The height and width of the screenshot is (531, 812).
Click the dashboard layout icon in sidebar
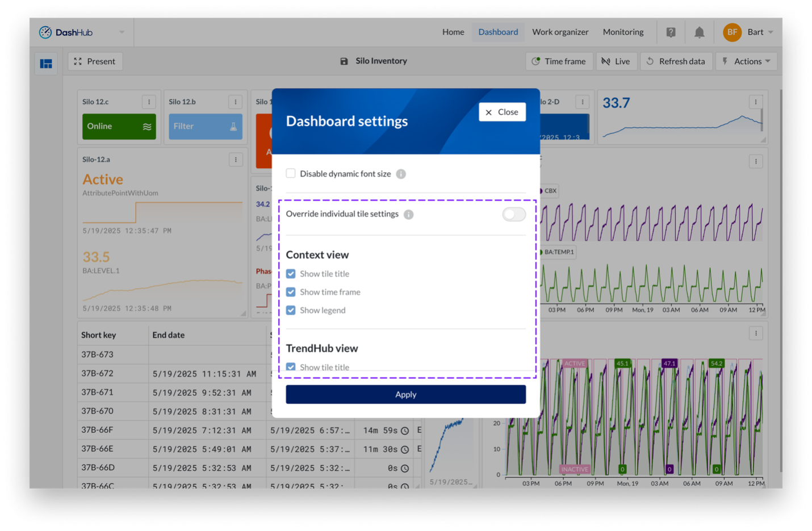tap(46, 64)
